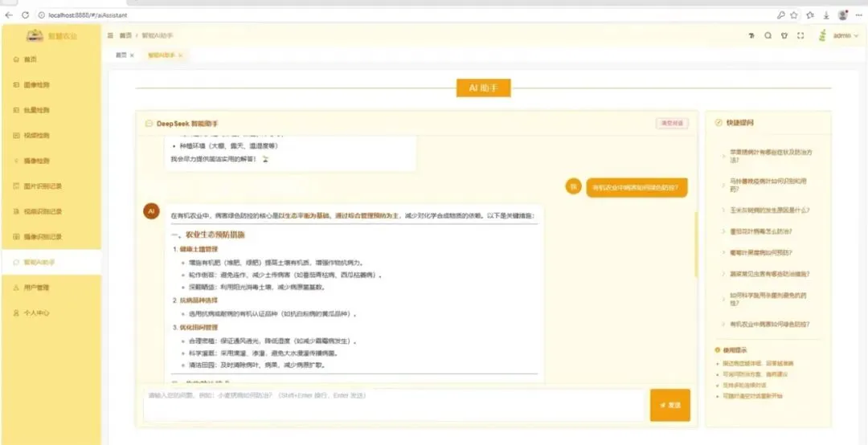Click the 发送 send button
Image resolution: width=868 pixels, height=445 pixels.
pos(669,405)
